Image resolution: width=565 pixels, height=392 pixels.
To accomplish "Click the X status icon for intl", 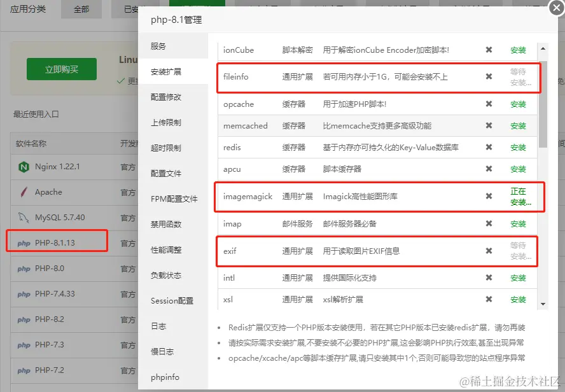I will click(489, 277).
